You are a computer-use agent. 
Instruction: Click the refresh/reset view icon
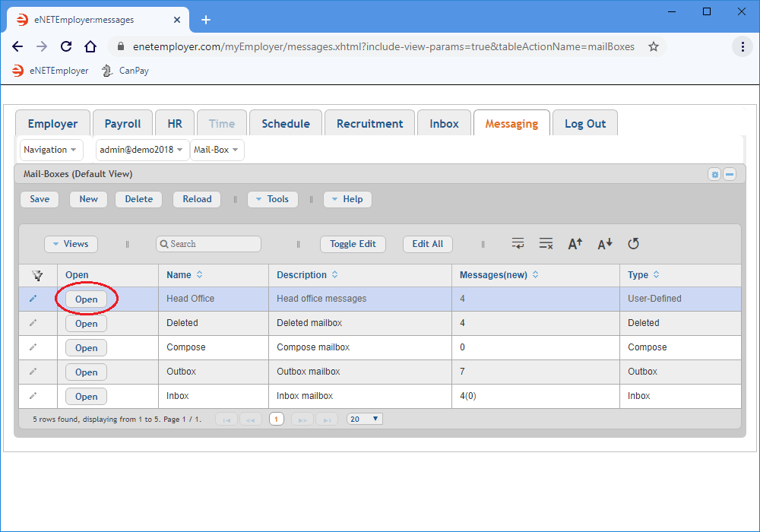click(x=634, y=243)
